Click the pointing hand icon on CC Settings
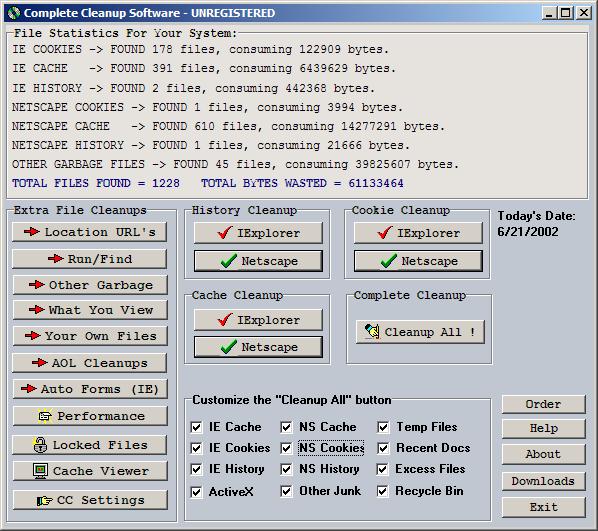The height and width of the screenshot is (531, 598). click(x=44, y=500)
